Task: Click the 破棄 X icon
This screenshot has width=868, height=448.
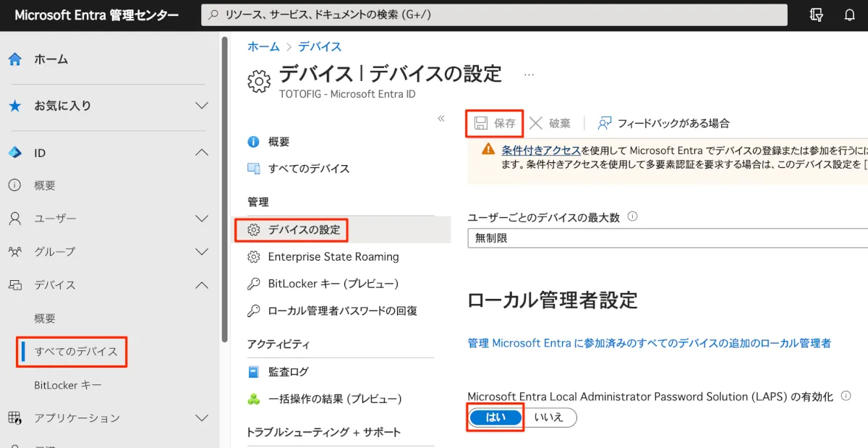Action: (535, 123)
